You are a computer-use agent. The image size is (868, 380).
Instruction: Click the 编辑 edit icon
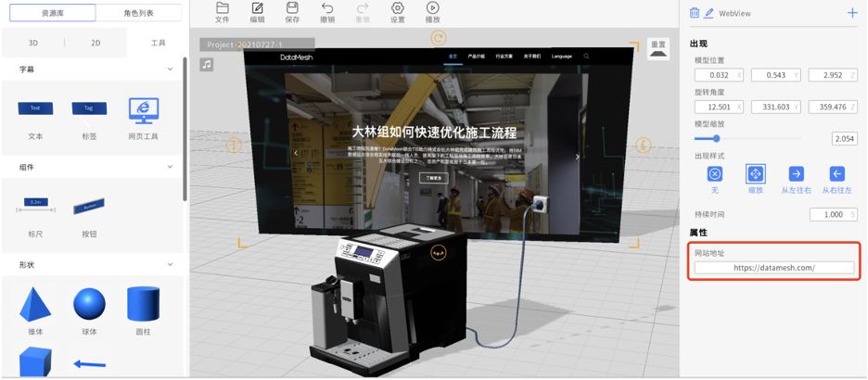(x=258, y=7)
